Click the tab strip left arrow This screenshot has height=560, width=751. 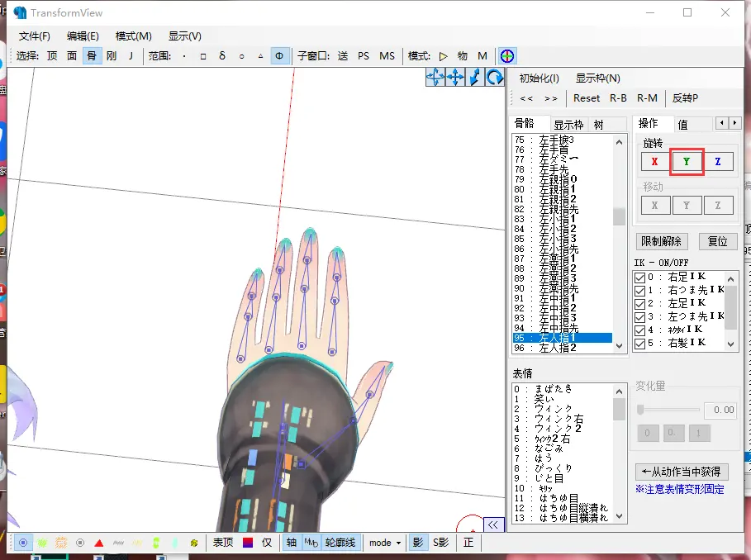722,123
